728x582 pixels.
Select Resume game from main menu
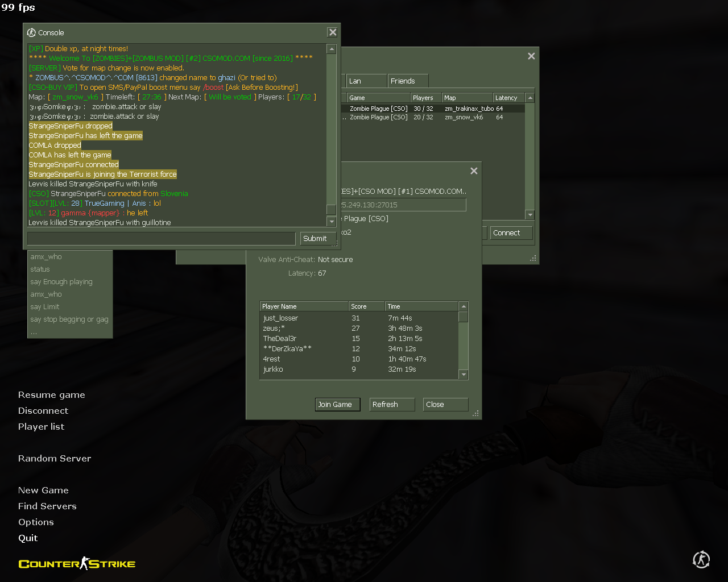click(51, 395)
